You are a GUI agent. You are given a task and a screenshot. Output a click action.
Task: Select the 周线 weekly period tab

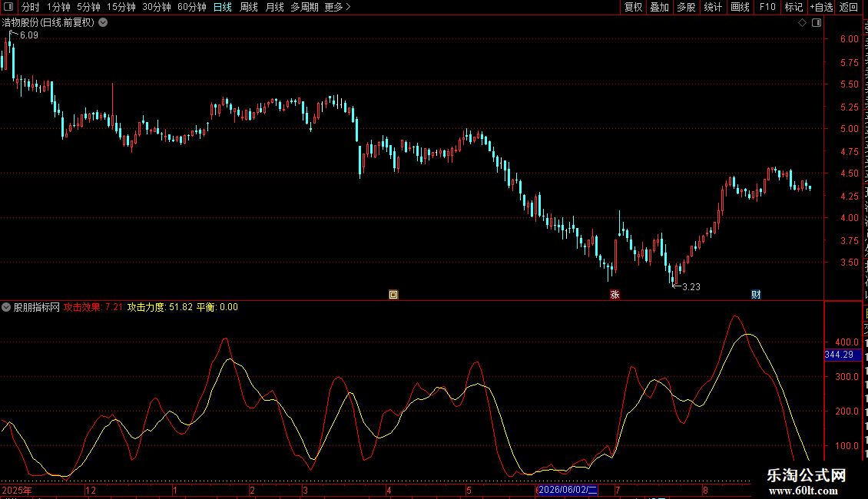pyautogui.click(x=249, y=7)
